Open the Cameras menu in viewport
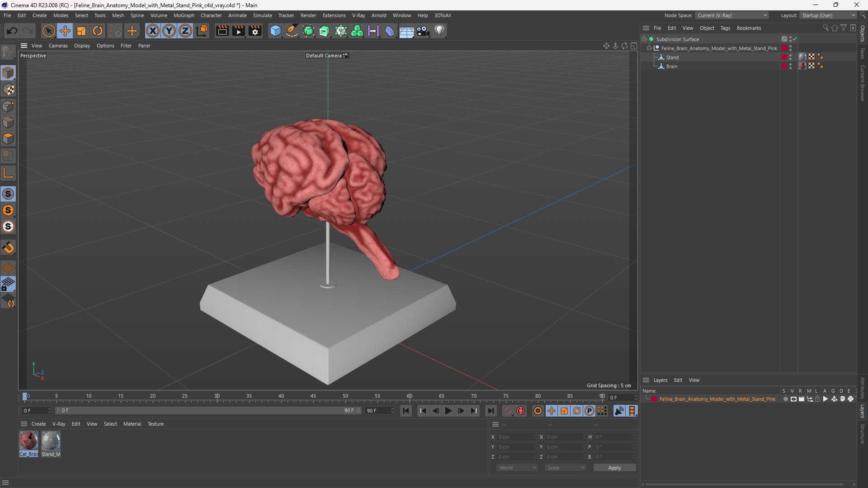The height and width of the screenshot is (488, 868). [x=58, y=46]
